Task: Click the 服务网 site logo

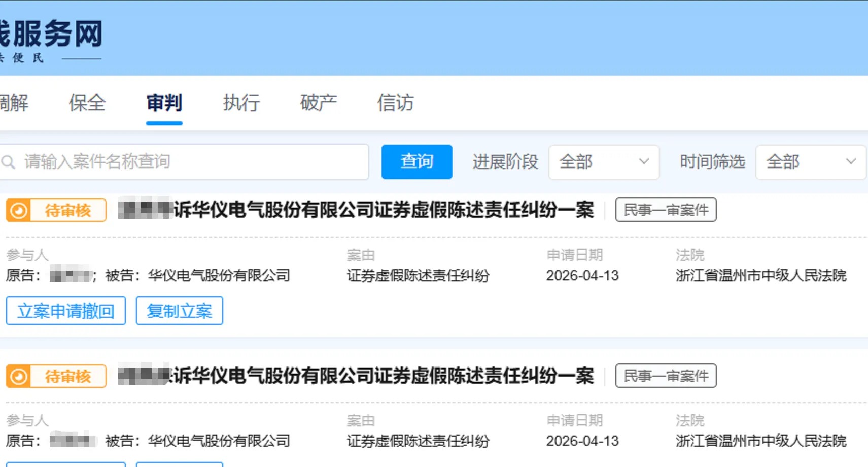Action: 51,41
